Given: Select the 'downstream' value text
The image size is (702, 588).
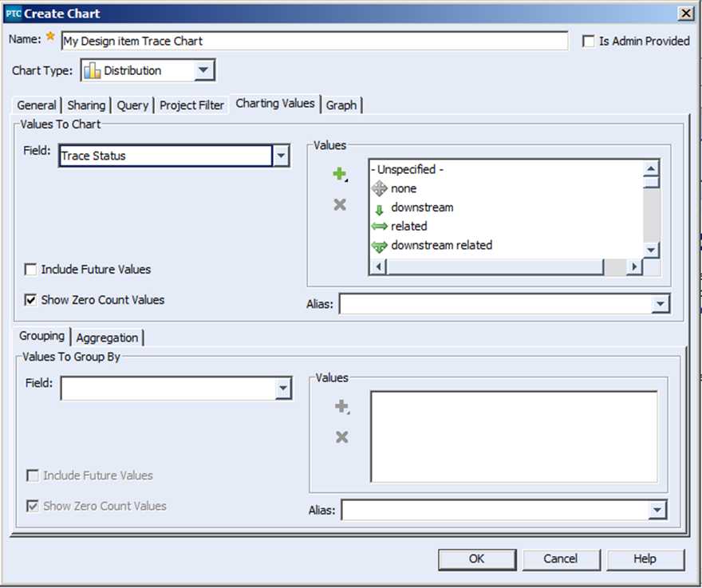Looking at the screenshot, I should tap(422, 207).
